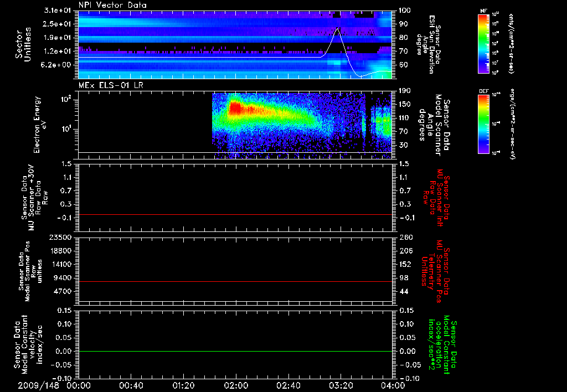Click the "00:40" time axis label
567x392 pixels.
131,385
